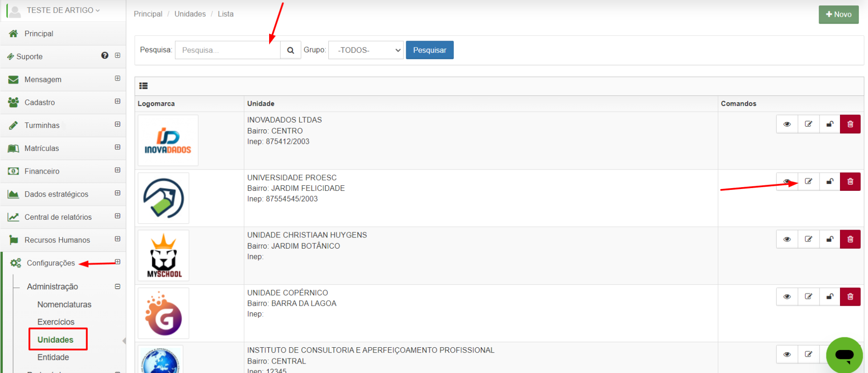Image resolution: width=868 pixels, height=373 pixels.
Task: Click the Central de relatórios line-chart icon
Action: click(x=14, y=217)
